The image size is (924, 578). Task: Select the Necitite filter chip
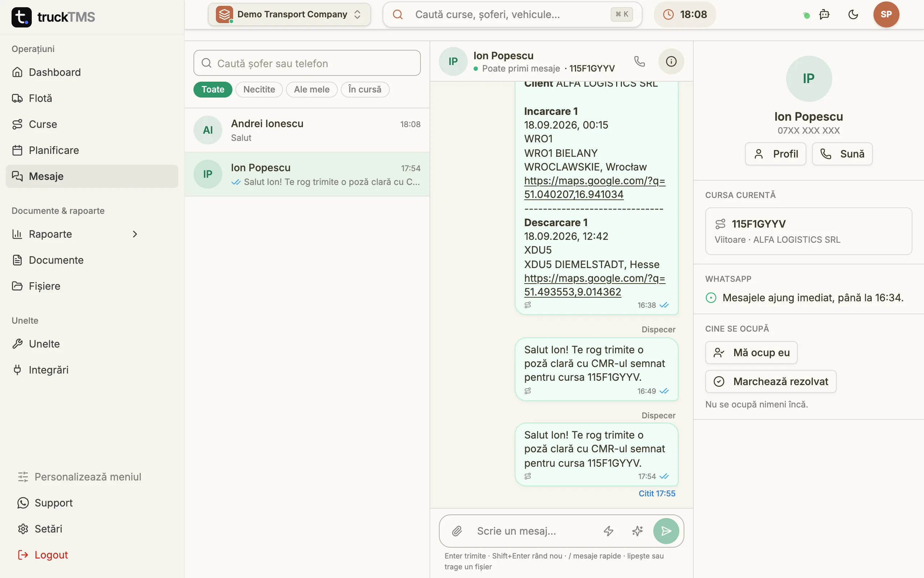pyautogui.click(x=259, y=90)
